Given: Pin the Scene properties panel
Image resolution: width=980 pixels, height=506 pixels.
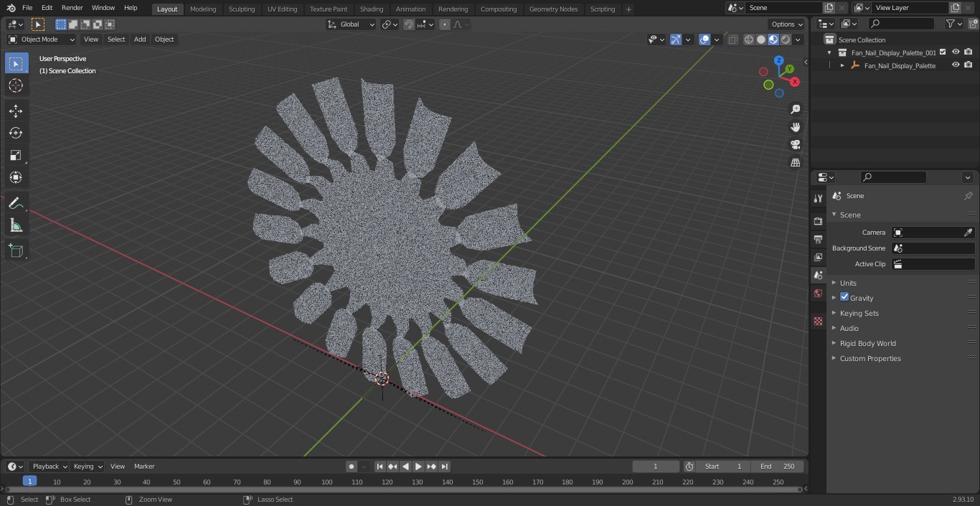Looking at the screenshot, I should [968, 196].
